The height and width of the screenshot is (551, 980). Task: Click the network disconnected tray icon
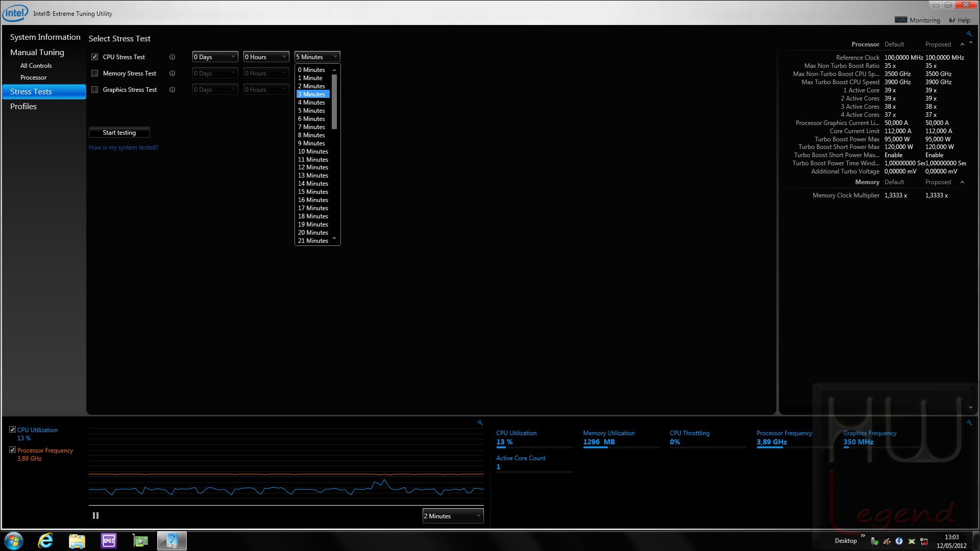(924, 541)
